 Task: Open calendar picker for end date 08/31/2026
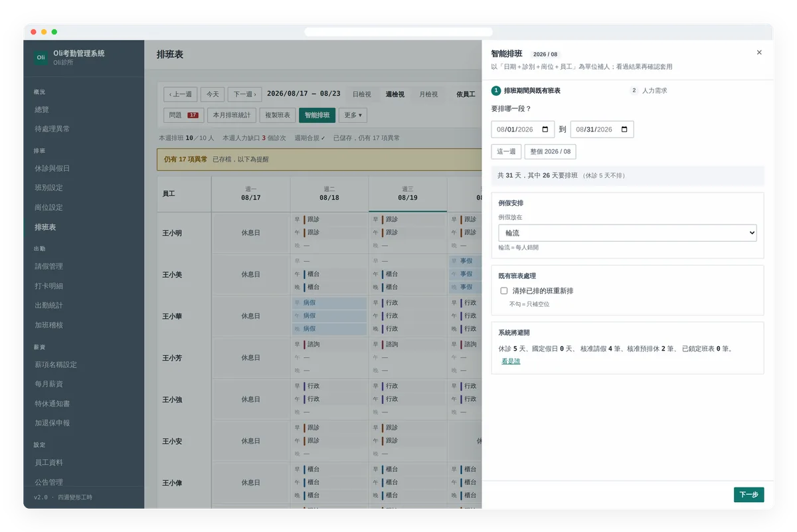(624, 130)
